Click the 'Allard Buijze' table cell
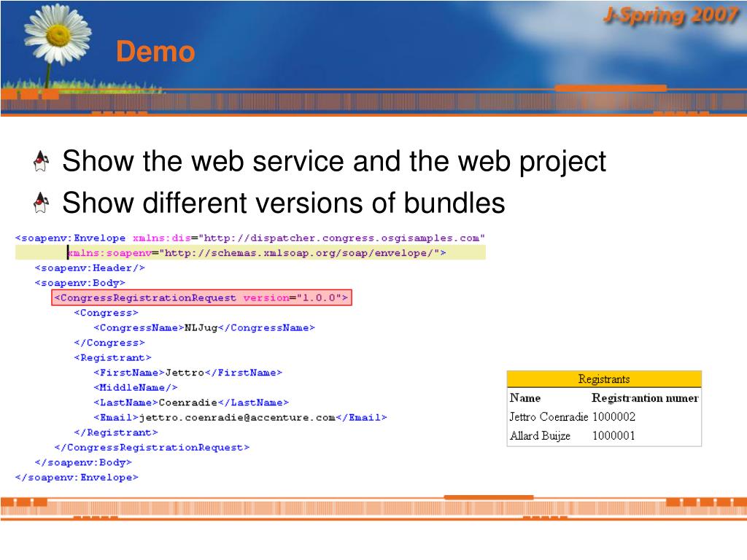 (540, 436)
